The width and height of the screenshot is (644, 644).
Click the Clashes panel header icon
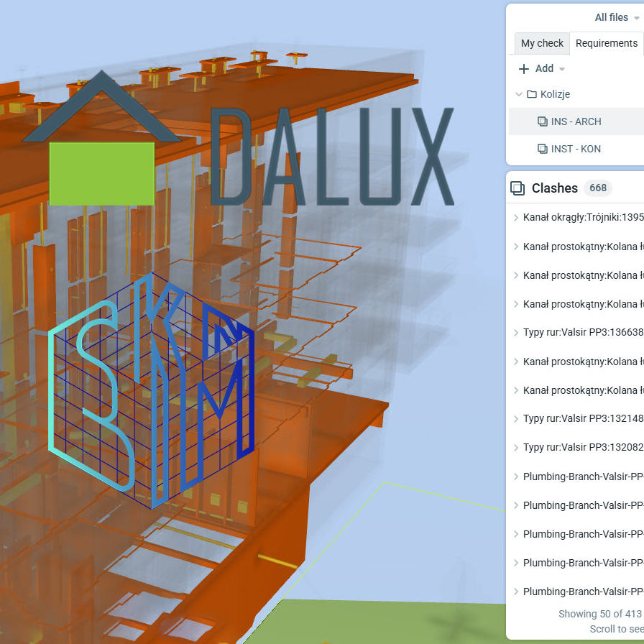click(517, 188)
